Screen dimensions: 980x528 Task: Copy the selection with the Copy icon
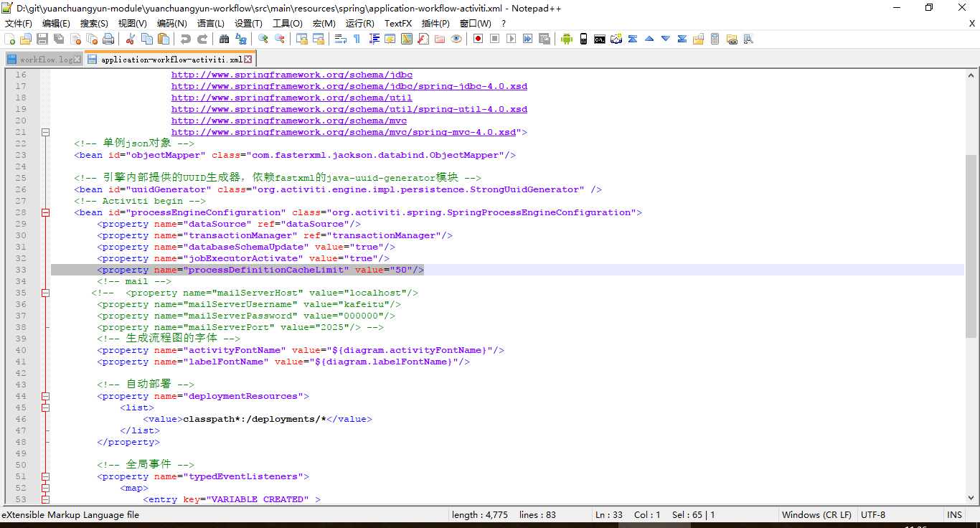click(x=147, y=39)
